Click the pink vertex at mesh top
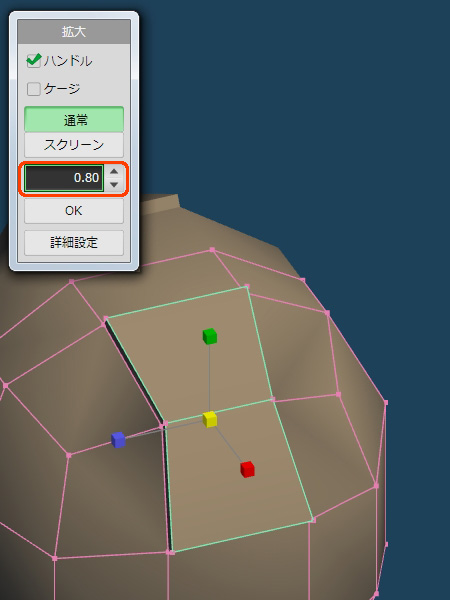Image resolution: width=450 pixels, height=600 pixels. [x=212, y=250]
